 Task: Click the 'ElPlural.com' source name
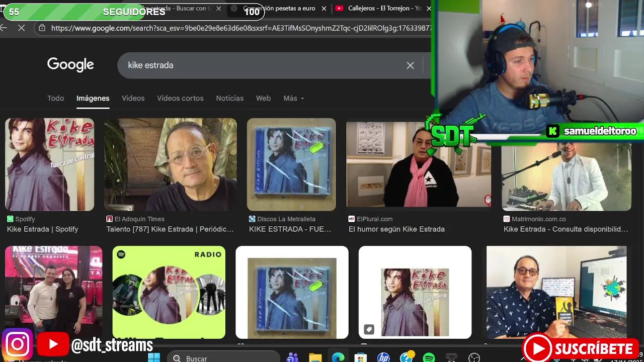tap(374, 219)
